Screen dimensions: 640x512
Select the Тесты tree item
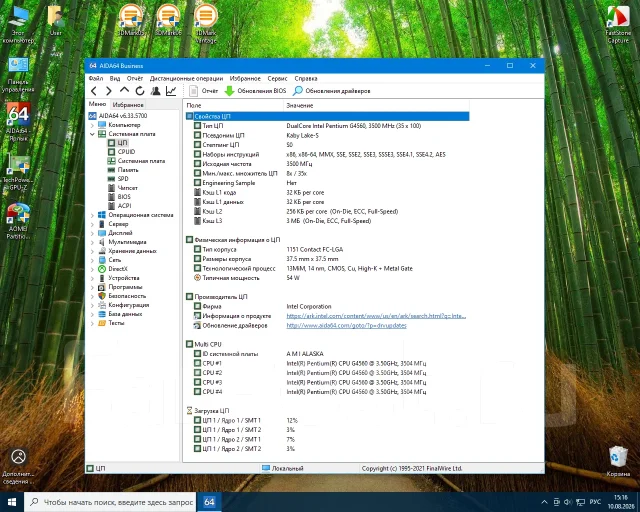[x=111, y=323]
